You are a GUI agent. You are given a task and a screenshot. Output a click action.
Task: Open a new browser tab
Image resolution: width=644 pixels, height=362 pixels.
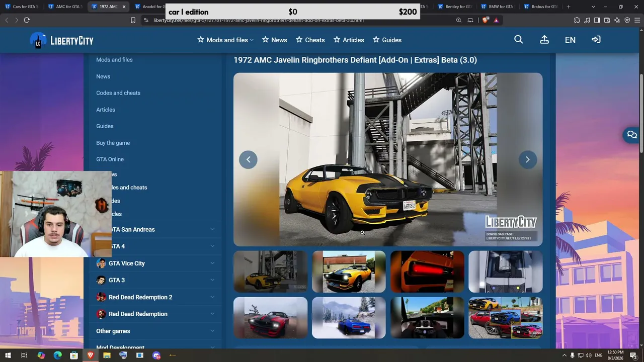coord(569,7)
